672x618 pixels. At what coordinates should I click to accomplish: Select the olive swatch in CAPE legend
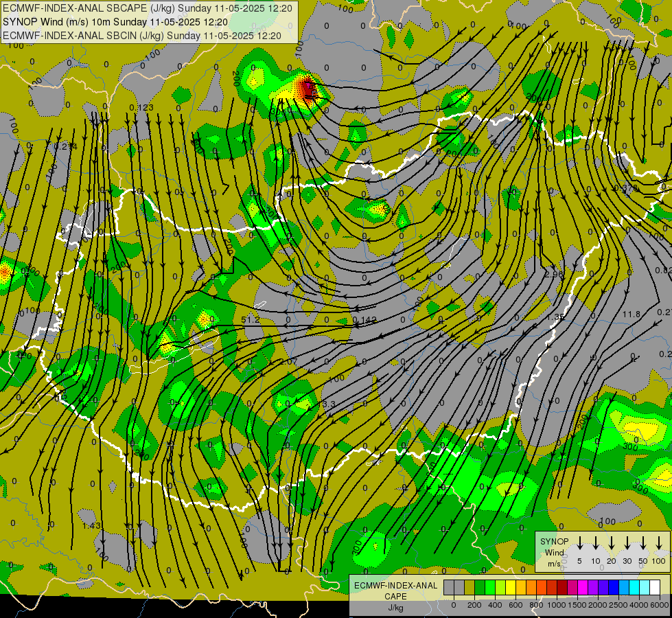tap(470, 588)
